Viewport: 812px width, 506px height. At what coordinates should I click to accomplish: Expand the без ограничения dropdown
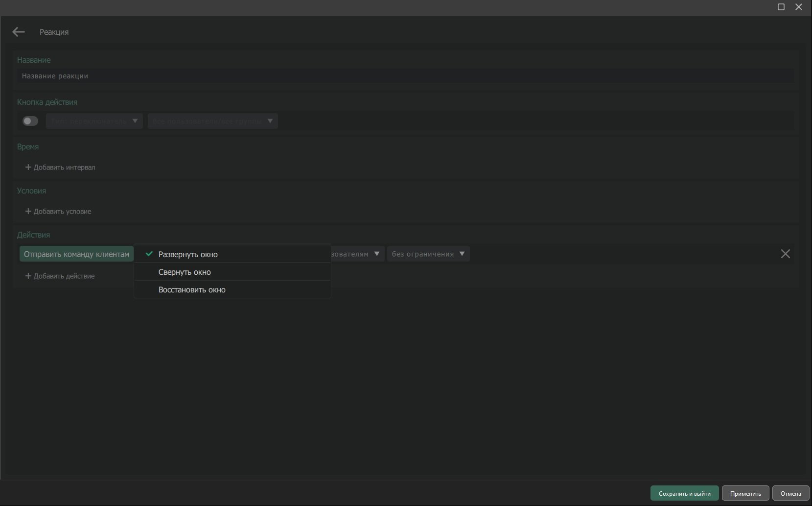point(428,254)
